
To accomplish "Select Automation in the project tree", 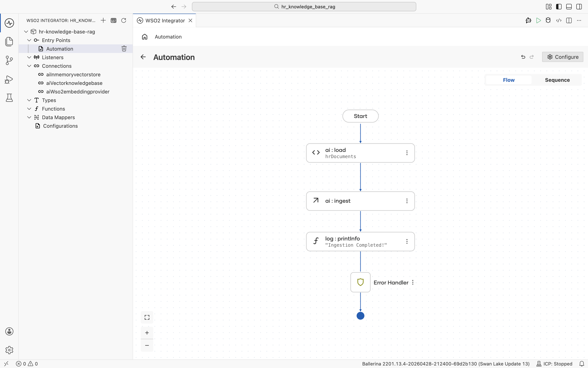I will tap(76, 49).
